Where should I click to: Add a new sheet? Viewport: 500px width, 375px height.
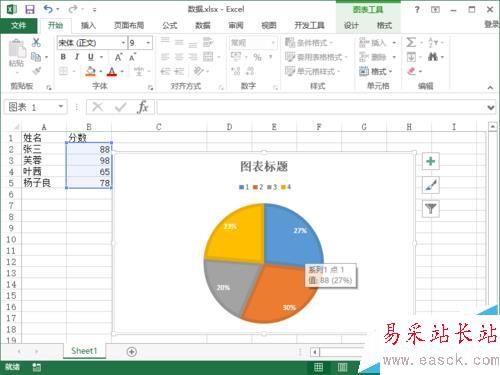point(132,351)
